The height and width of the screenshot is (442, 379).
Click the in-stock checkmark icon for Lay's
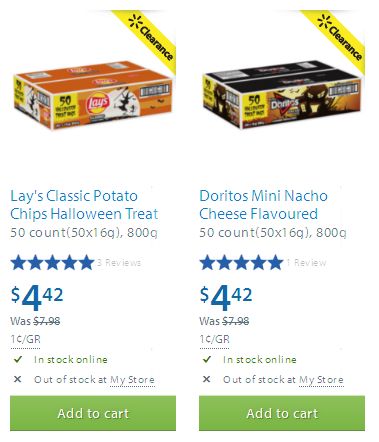(x=18, y=359)
